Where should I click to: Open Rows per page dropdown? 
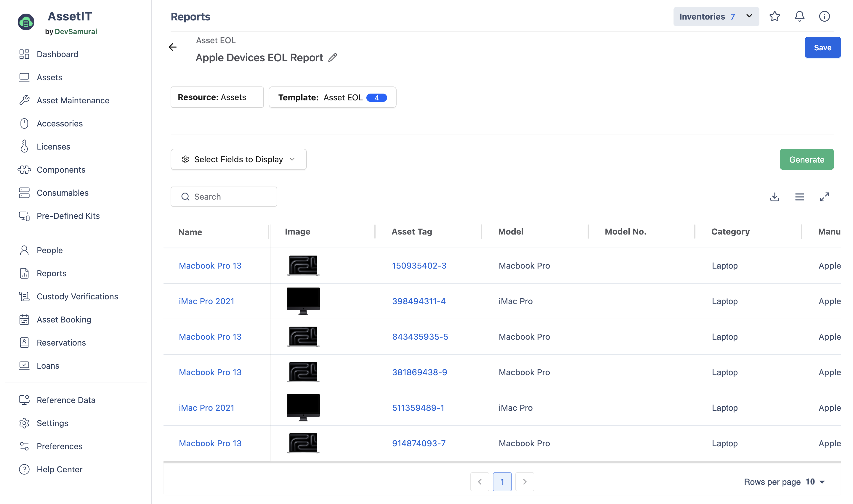pyautogui.click(x=815, y=481)
